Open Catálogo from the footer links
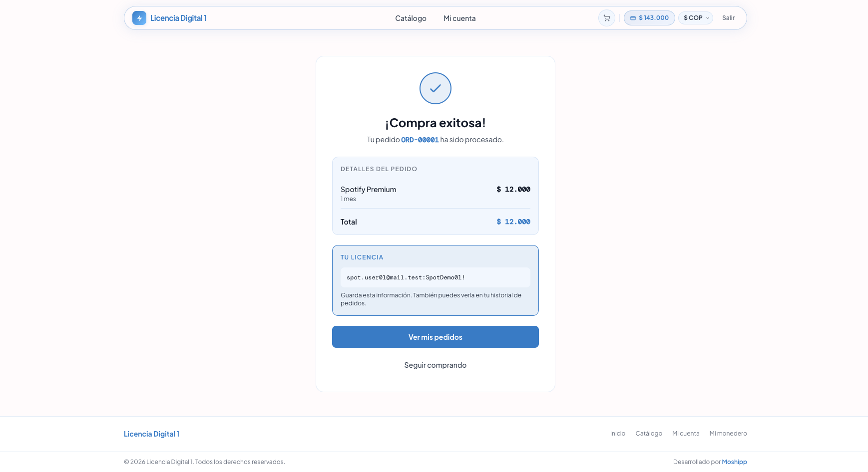 [649, 433]
